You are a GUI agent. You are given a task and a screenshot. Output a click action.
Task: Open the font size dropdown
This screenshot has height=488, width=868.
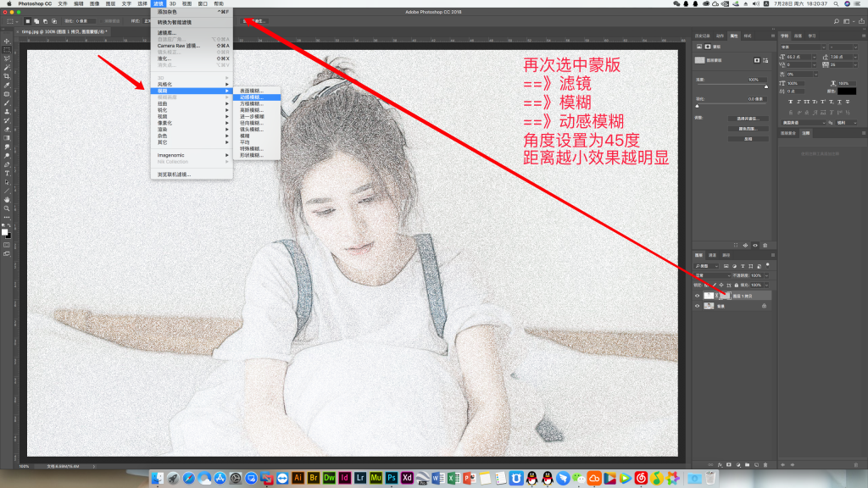[x=814, y=57]
